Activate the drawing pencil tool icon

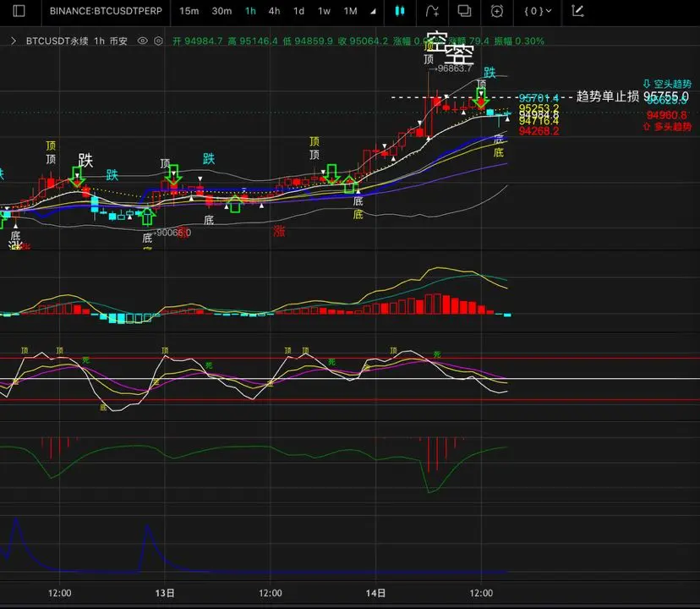[x=577, y=11]
